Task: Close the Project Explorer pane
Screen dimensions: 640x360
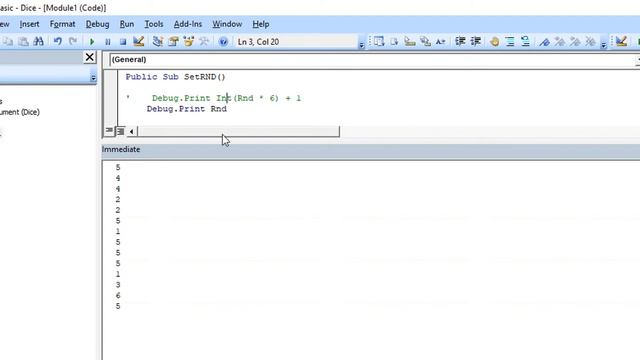Action: click(x=89, y=57)
